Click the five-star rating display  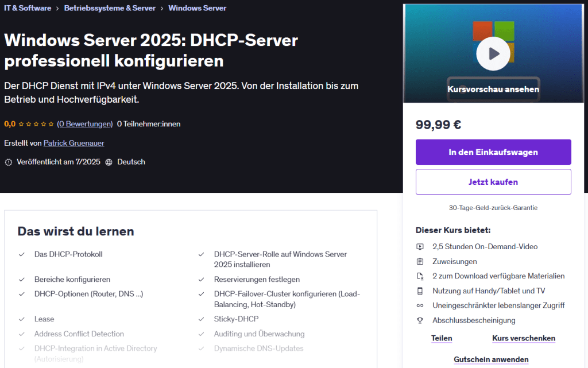[x=36, y=124]
